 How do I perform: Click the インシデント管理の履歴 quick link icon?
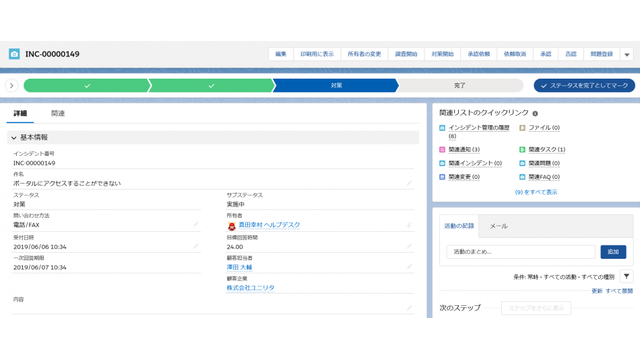click(x=442, y=128)
